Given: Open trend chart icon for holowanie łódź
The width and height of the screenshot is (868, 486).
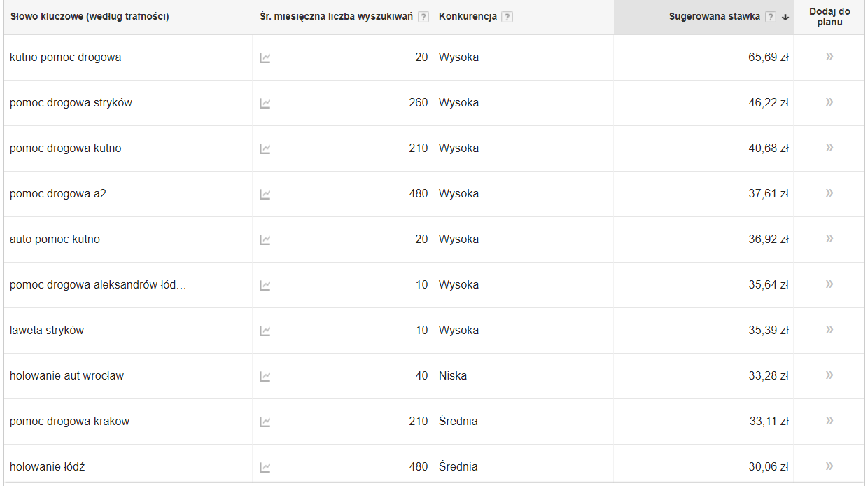Looking at the screenshot, I should pyautogui.click(x=265, y=467).
